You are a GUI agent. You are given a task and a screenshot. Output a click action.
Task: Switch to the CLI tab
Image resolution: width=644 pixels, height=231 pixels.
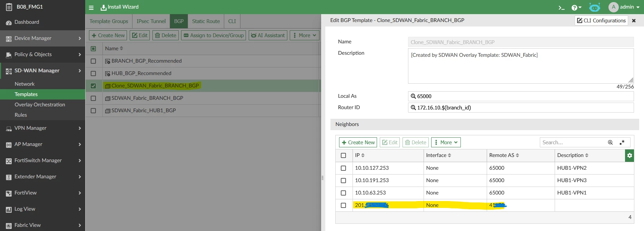point(232,21)
